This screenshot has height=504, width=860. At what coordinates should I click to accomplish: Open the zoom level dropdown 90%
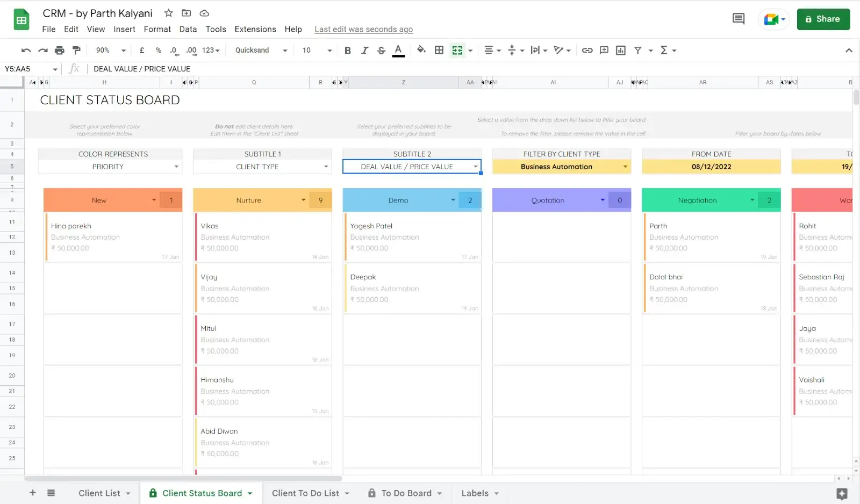point(111,51)
